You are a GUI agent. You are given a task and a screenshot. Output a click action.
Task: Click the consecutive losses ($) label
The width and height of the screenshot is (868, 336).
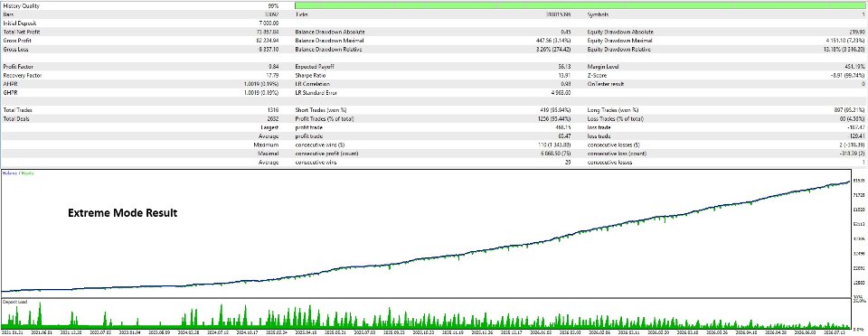tap(613, 145)
